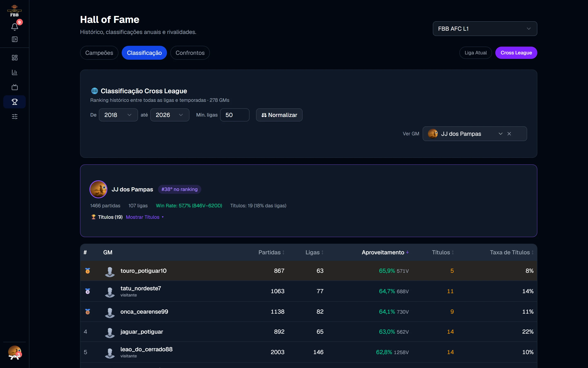
Task: Click gold medal icon for touro_potiguar10
Action: pos(88,271)
